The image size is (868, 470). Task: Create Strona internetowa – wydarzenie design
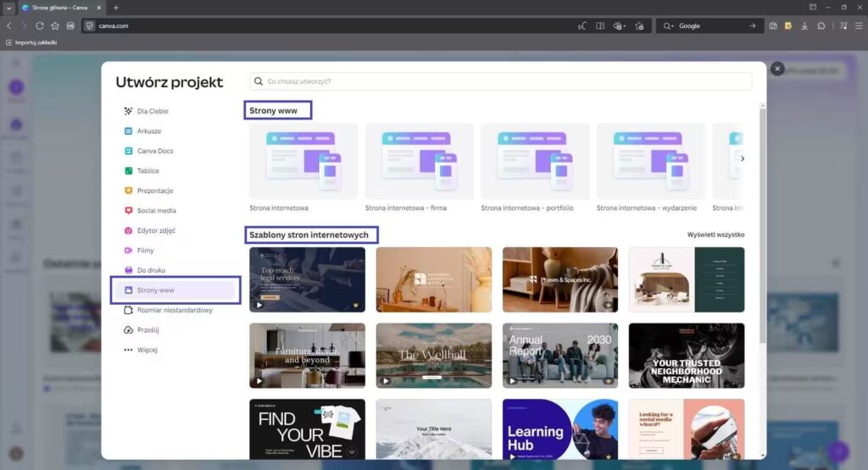click(x=650, y=161)
